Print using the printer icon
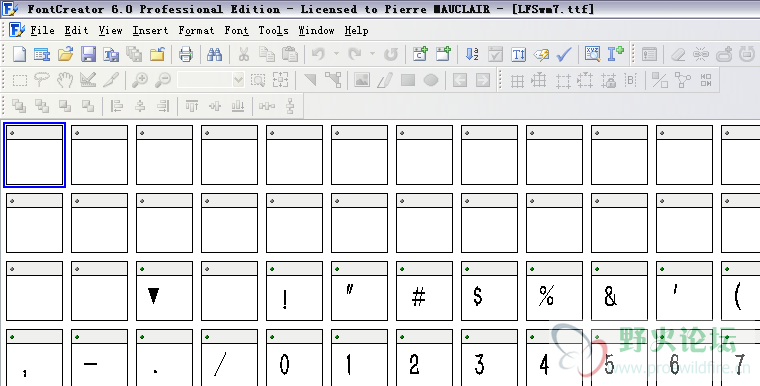The height and width of the screenshot is (386, 760). point(186,54)
